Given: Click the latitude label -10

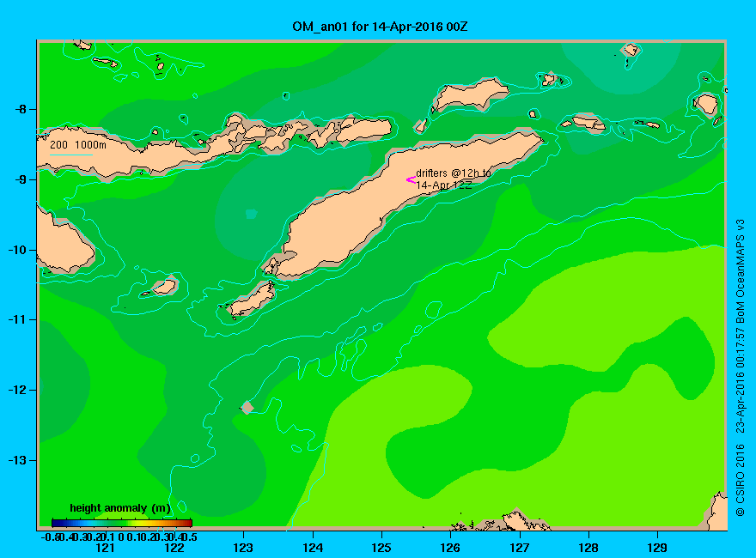Looking at the screenshot, I should coord(17,250).
